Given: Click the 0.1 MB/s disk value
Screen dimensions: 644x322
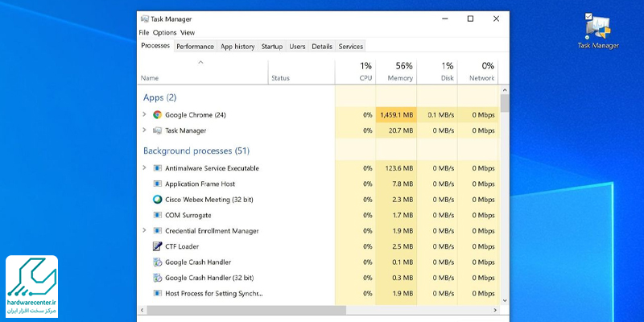Looking at the screenshot, I should click(440, 115).
